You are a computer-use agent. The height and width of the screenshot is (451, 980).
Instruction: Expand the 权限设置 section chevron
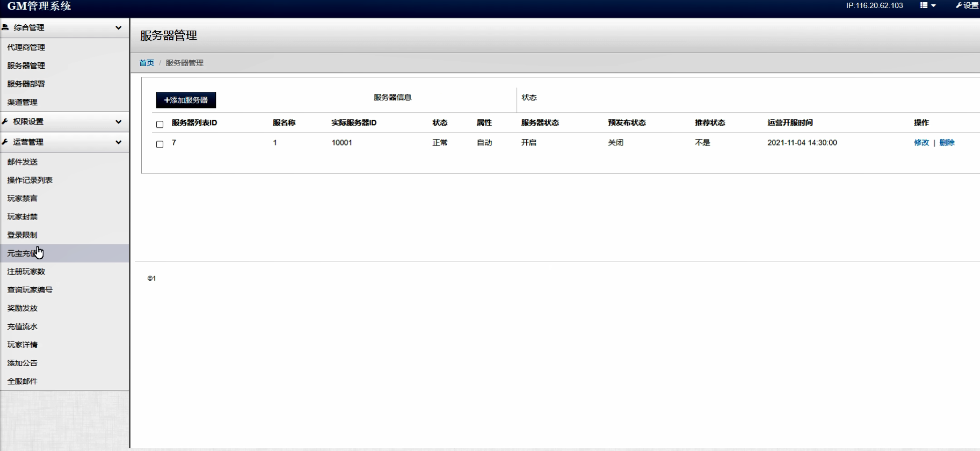[x=119, y=122]
